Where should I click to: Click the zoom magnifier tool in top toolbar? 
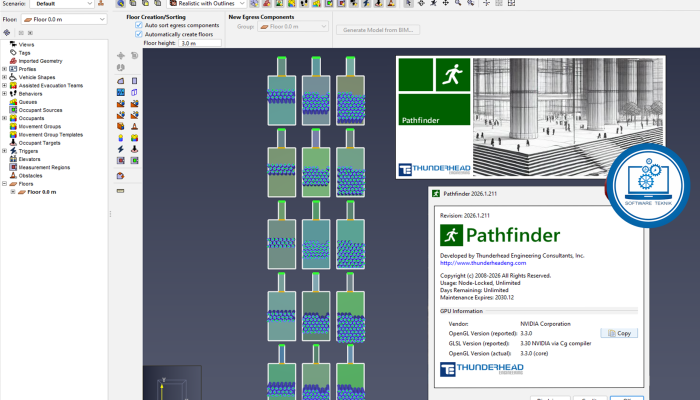[458, 3]
